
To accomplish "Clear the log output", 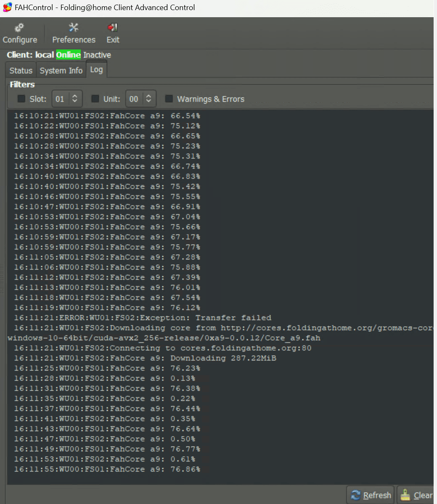I will click(x=416, y=495).
